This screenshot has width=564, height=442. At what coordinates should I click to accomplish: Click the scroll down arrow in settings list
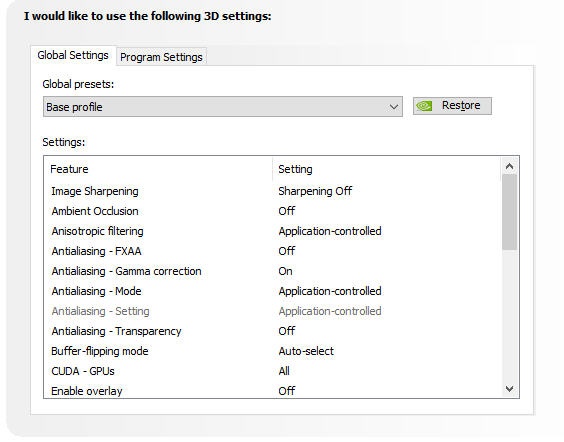(x=509, y=389)
